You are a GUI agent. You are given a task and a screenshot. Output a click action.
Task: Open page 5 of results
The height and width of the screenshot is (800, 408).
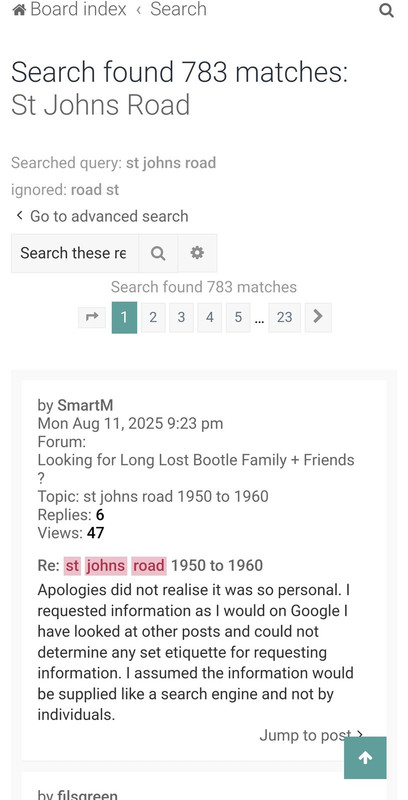pyautogui.click(x=238, y=317)
